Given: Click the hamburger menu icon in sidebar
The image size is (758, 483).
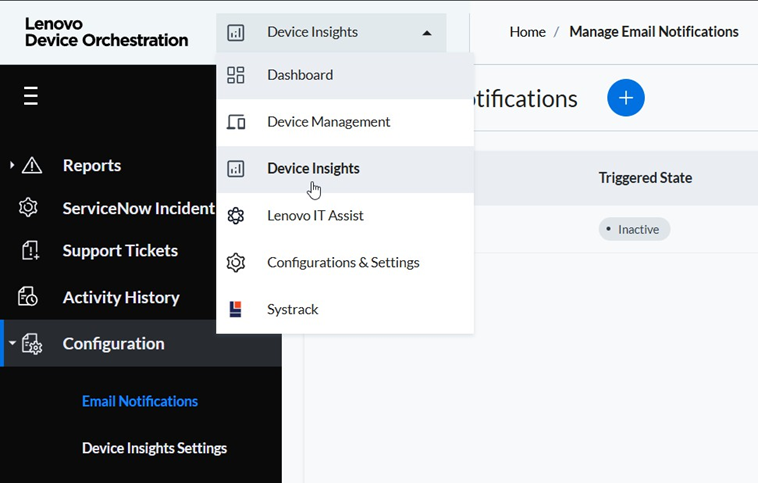Looking at the screenshot, I should coord(31,96).
